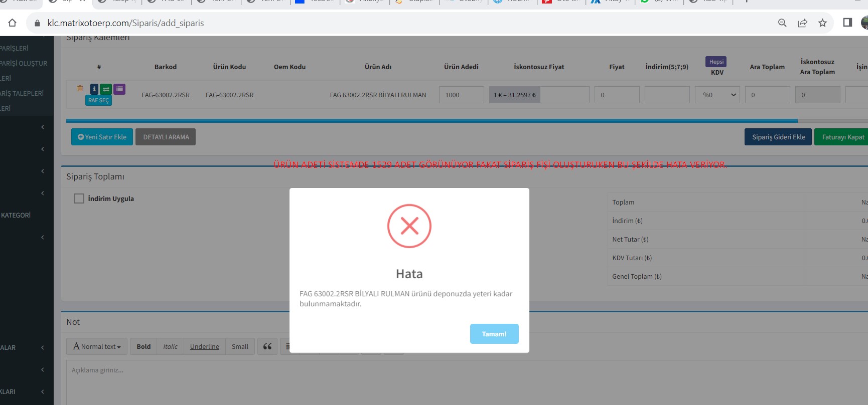Click the Ürün Adedi quantity field
This screenshot has width=868, height=405.
[461, 95]
